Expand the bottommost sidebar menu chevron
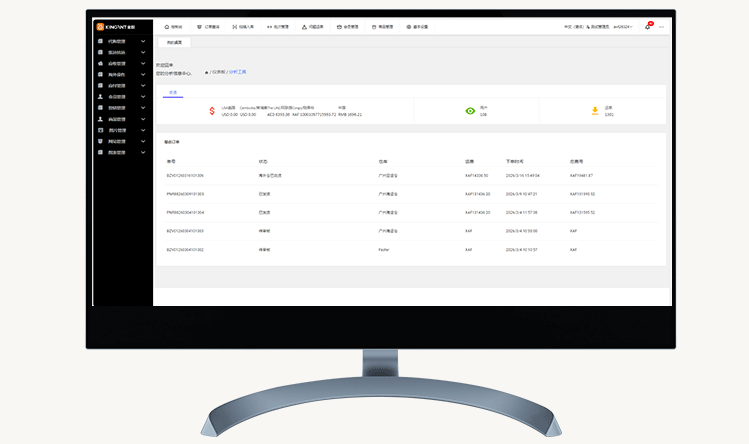This screenshot has height=444, width=749. 143,153
